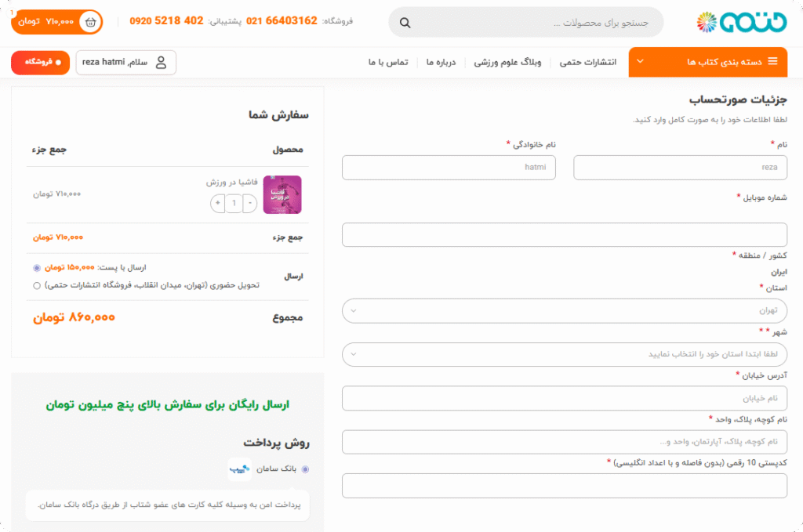The height and width of the screenshot is (532, 803).
Task: Open the فاشیا در ورزش book cover thumbnail
Action: (x=282, y=194)
